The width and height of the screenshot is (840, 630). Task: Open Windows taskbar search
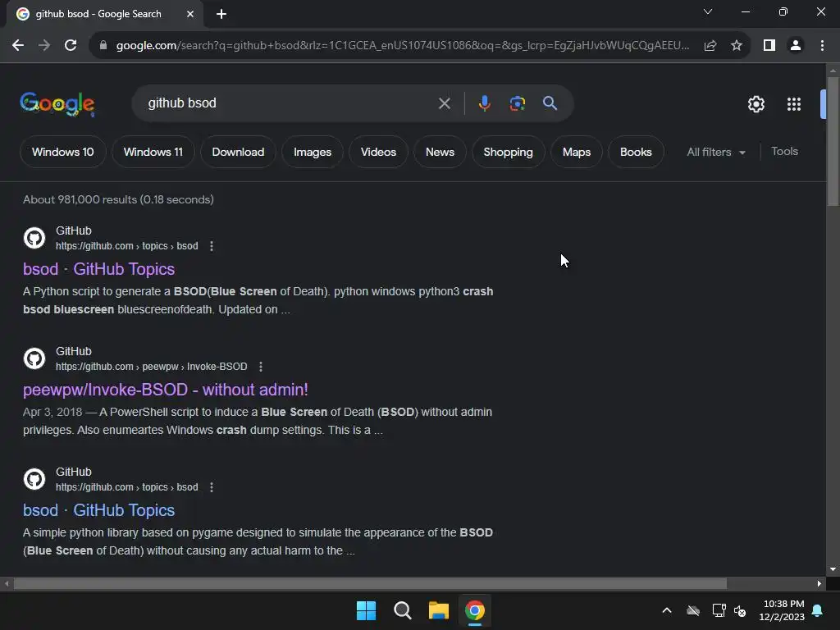(402, 610)
